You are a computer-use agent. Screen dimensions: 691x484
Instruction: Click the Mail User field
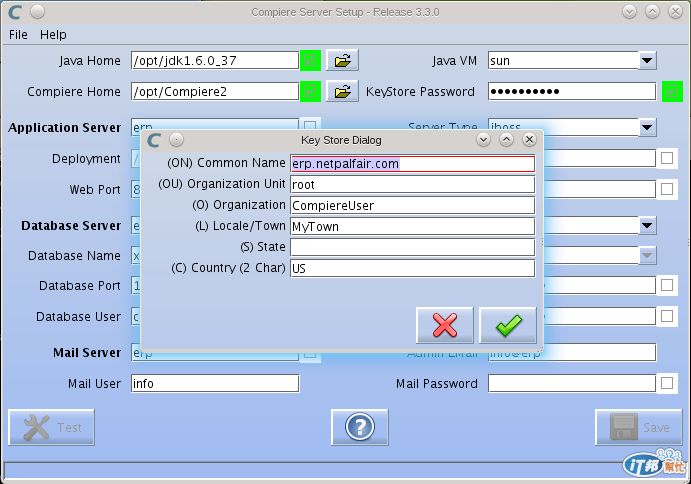click(x=215, y=383)
